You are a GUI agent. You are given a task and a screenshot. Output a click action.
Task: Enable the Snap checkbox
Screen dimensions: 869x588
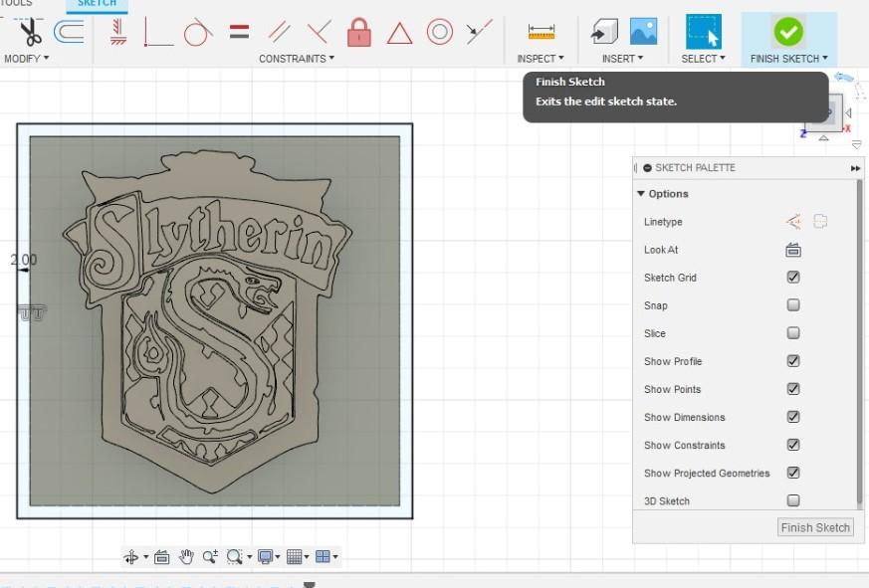pos(793,305)
